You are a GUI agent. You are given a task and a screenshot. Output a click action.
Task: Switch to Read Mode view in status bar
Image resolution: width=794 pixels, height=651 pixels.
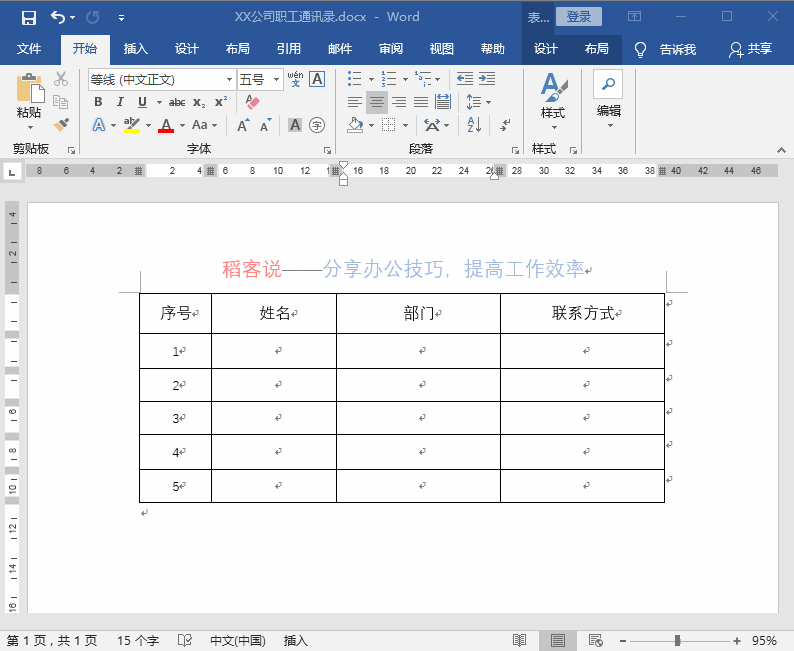pos(520,640)
